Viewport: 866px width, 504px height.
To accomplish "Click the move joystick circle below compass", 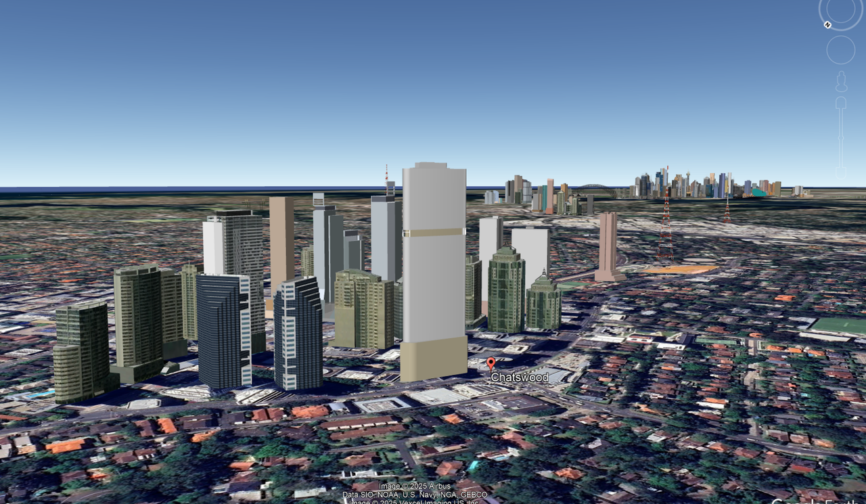I will [x=841, y=49].
